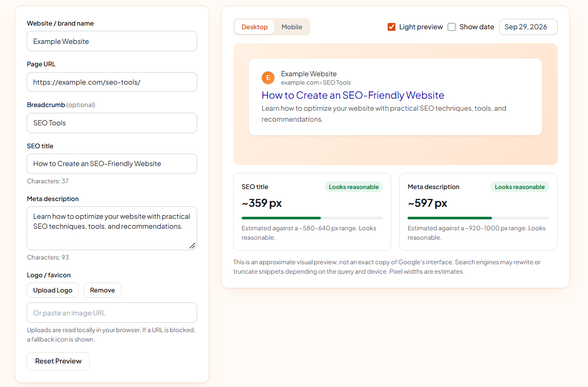Click the preview snippet description text
The width and height of the screenshot is (588, 387).
coord(383,114)
